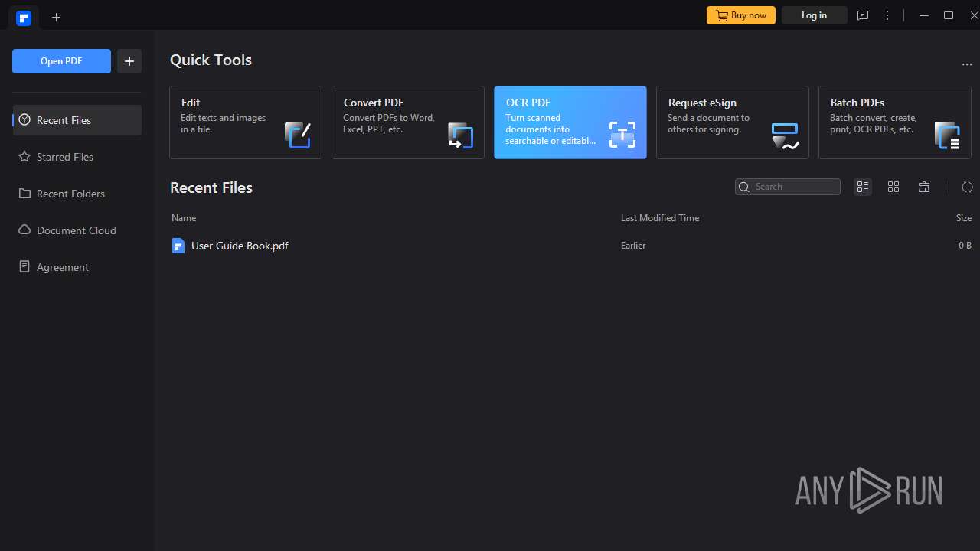Click the Edit pencil icon
Viewport: 980px width, 551px height.
(298, 135)
